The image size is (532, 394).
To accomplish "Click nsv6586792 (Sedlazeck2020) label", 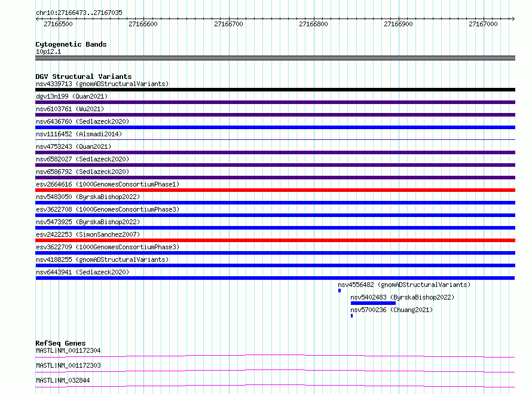I will [x=82, y=172].
